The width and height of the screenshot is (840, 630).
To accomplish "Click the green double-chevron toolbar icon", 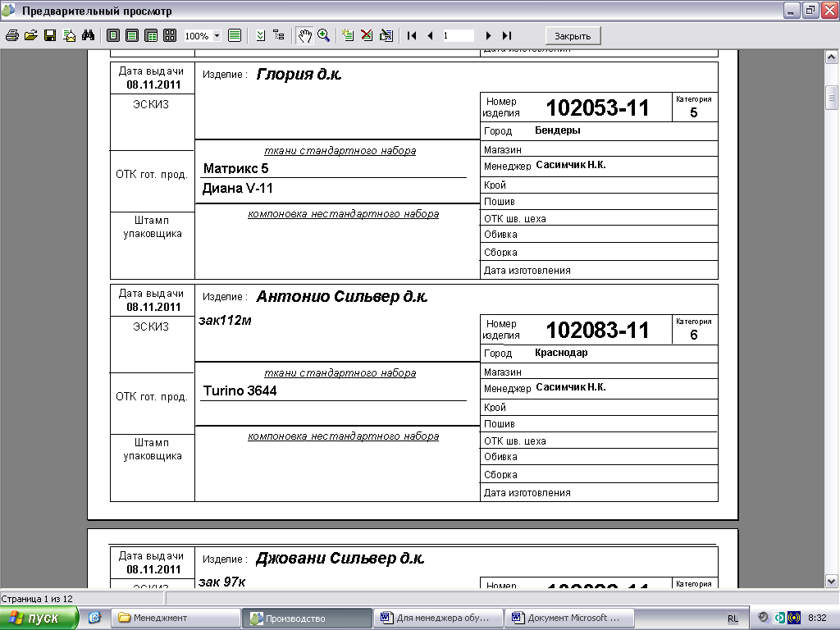I will click(260, 35).
